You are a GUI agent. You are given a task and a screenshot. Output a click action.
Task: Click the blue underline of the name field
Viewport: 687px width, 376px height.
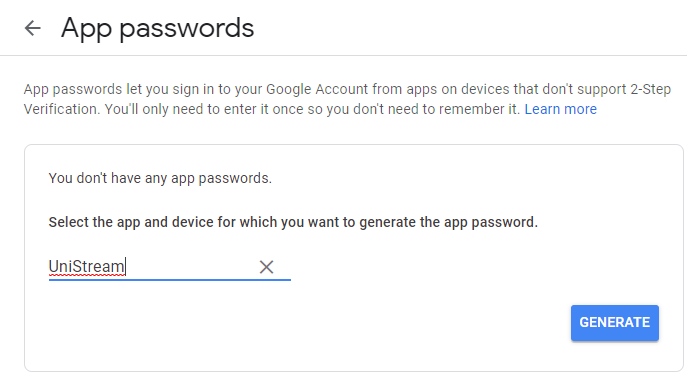coord(170,280)
